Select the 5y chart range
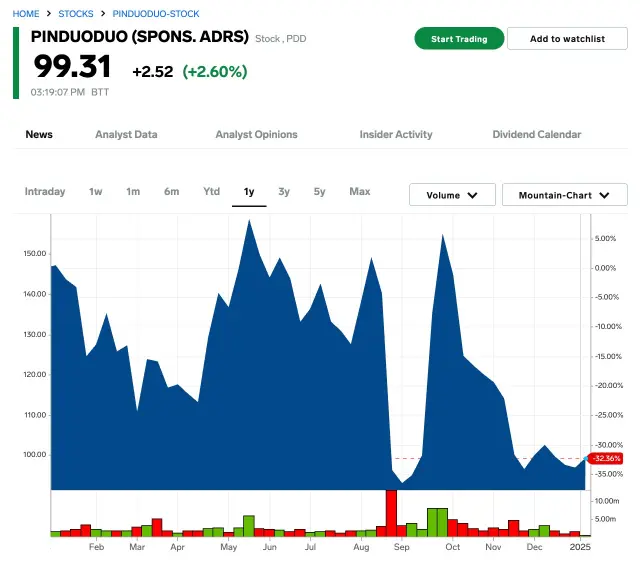 coord(319,191)
